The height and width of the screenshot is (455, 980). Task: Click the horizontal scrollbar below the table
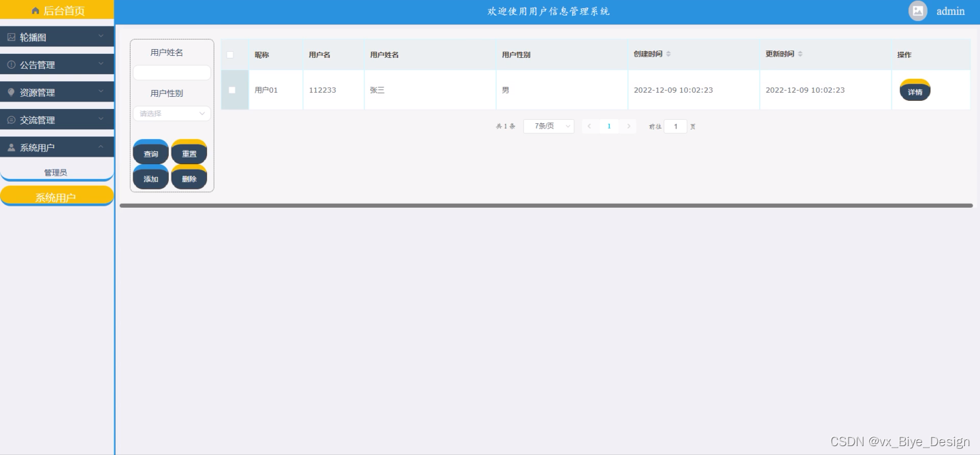546,205
